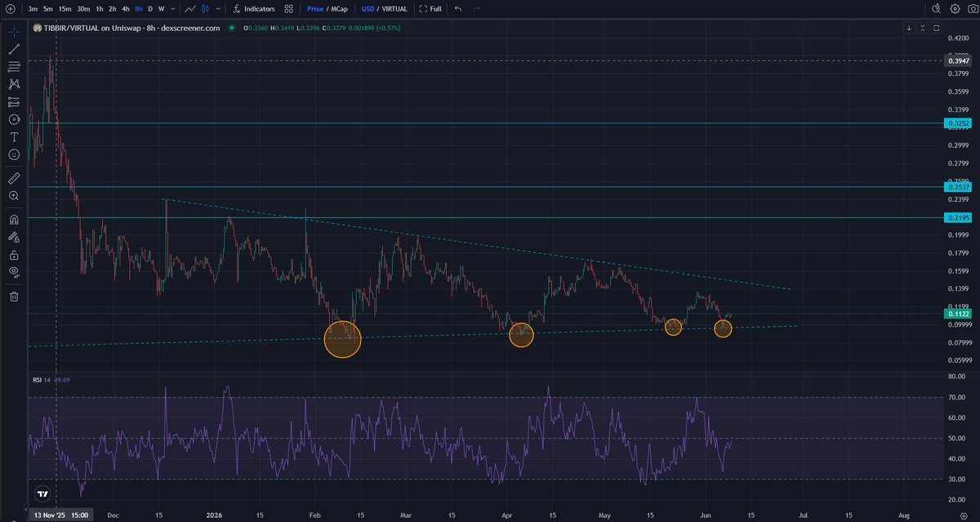Open the long position forecasting tool

click(14, 102)
